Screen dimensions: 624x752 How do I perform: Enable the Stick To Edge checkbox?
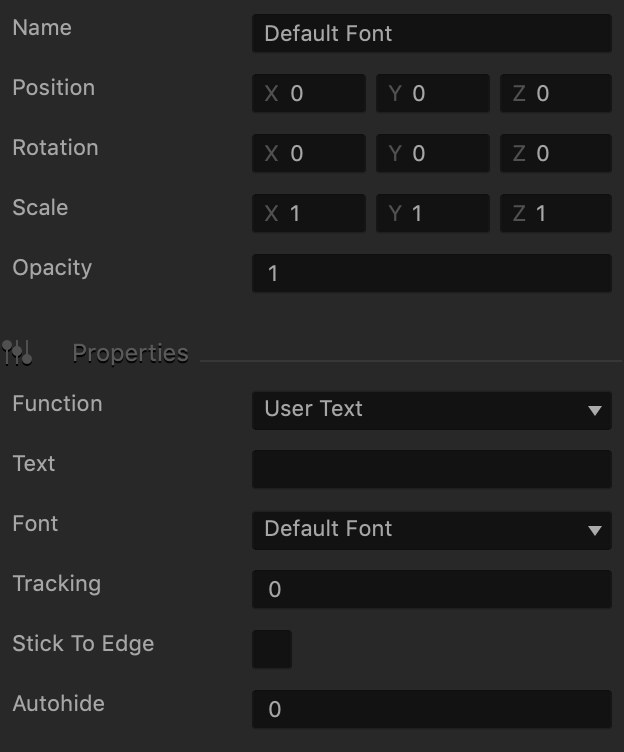click(272, 649)
